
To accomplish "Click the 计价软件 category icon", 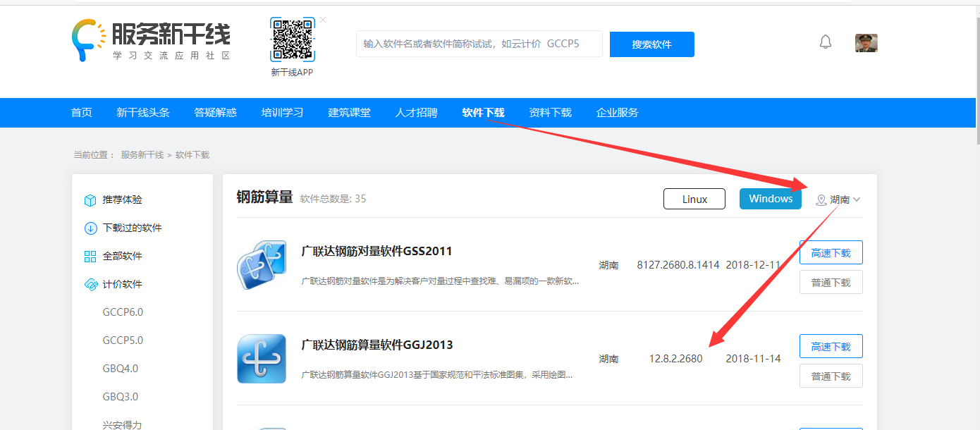I will point(90,285).
